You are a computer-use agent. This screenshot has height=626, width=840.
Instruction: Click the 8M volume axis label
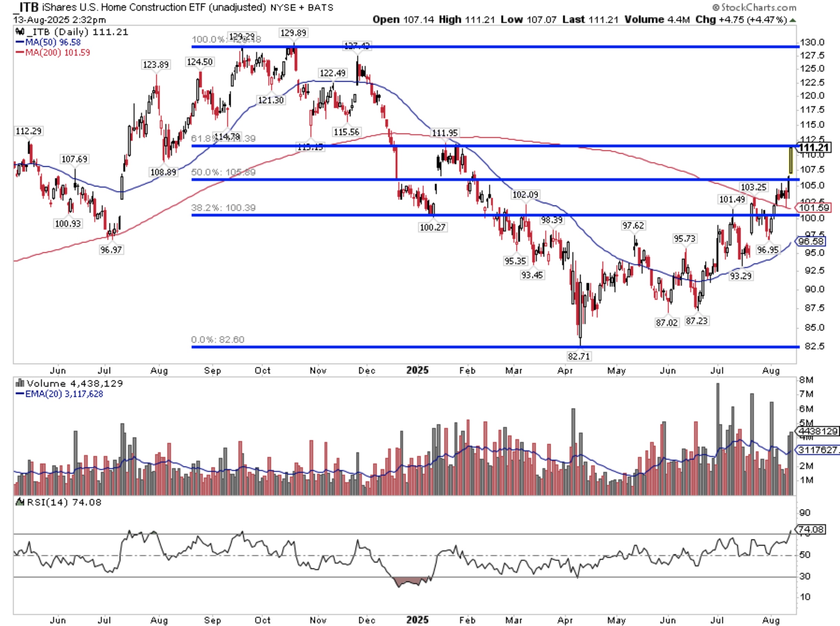[x=806, y=380]
